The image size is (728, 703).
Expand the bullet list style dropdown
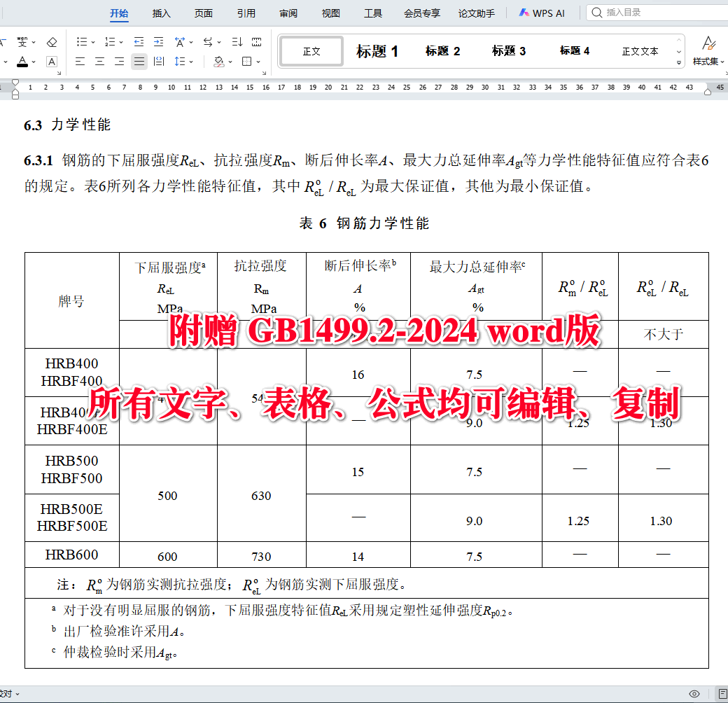coord(93,43)
